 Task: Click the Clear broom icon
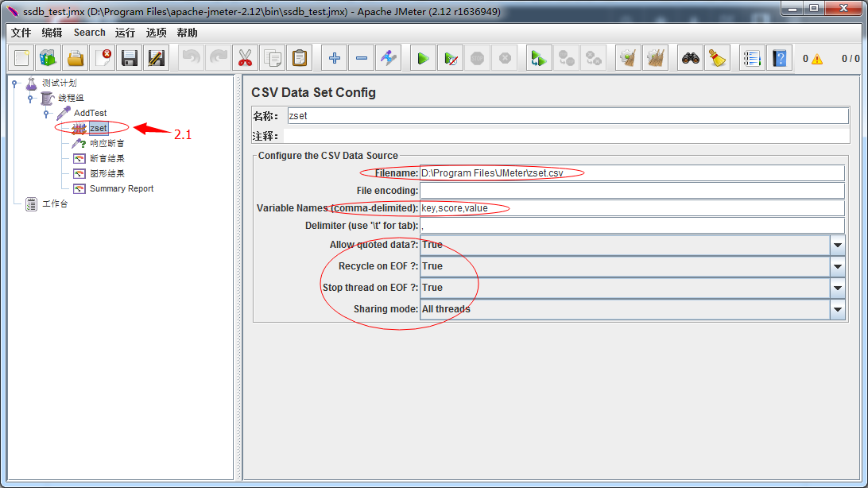click(x=628, y=58)
